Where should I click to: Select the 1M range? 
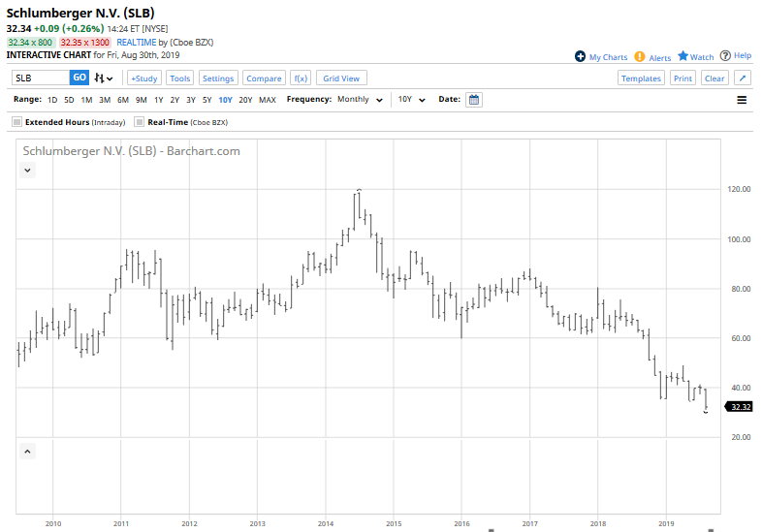coord(86,100)
